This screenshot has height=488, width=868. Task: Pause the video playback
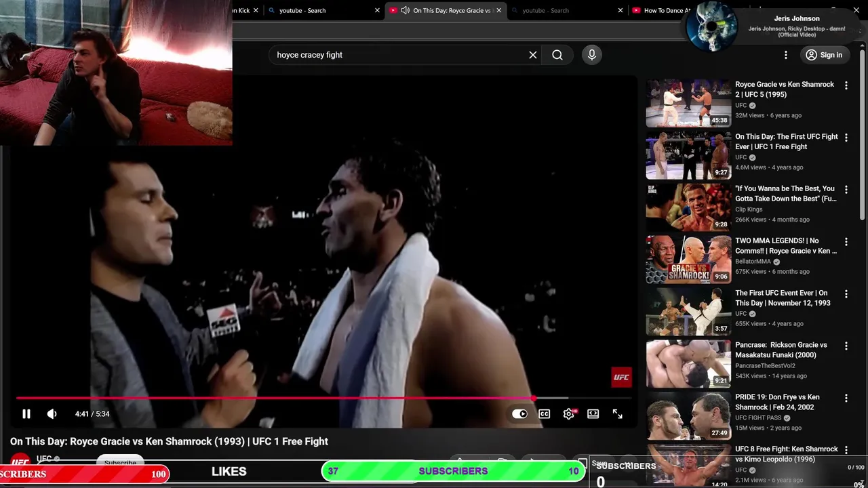(x=26, y=414)
